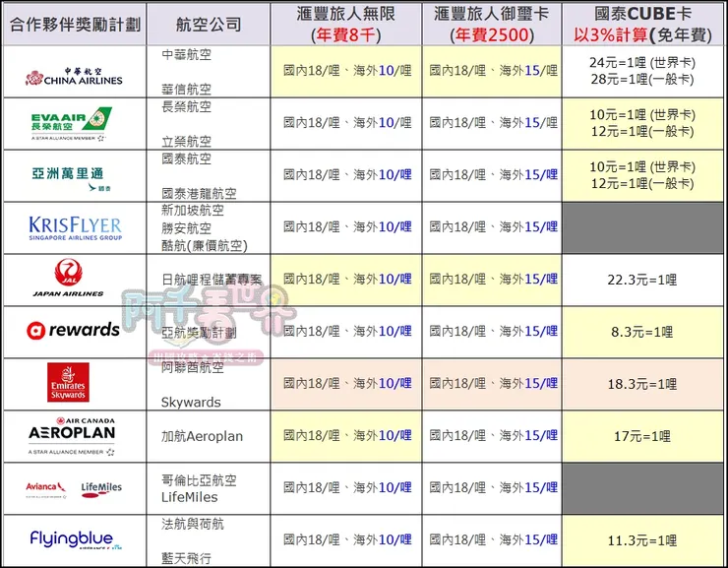The height and width of the screenshot is (568, 728).
Task: Click 10元=1哩 (世界卡) in EVA Air row
Action: [642, 115]
